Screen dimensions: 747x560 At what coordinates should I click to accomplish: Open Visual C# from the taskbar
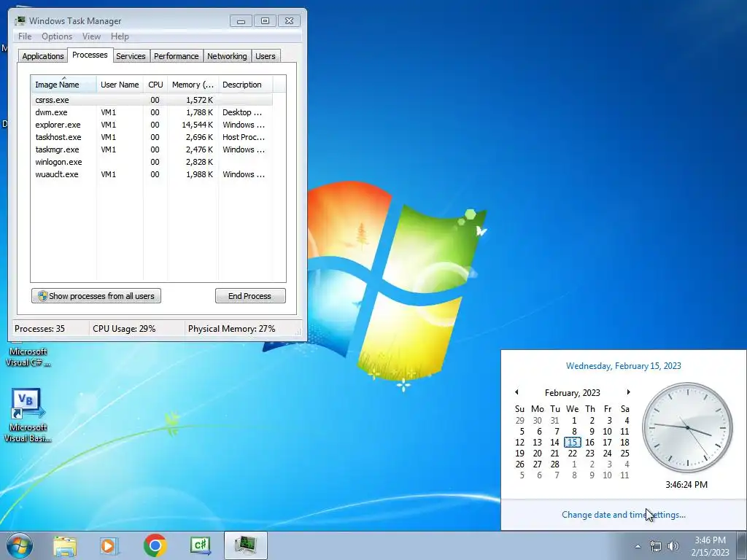pos(200,545)
